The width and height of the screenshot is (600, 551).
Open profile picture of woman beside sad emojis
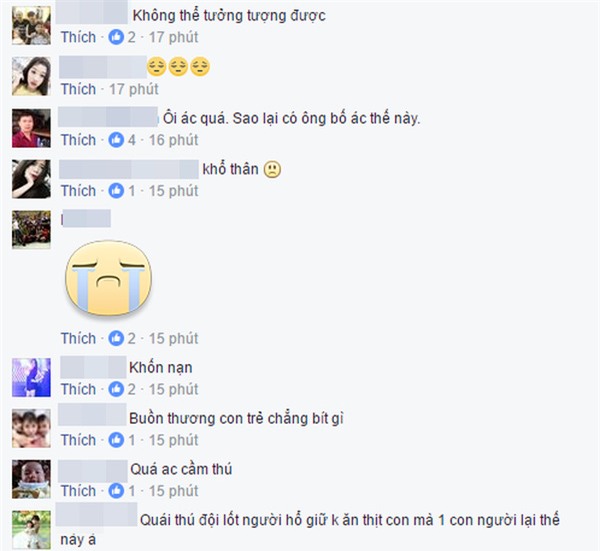pos(31,76)
